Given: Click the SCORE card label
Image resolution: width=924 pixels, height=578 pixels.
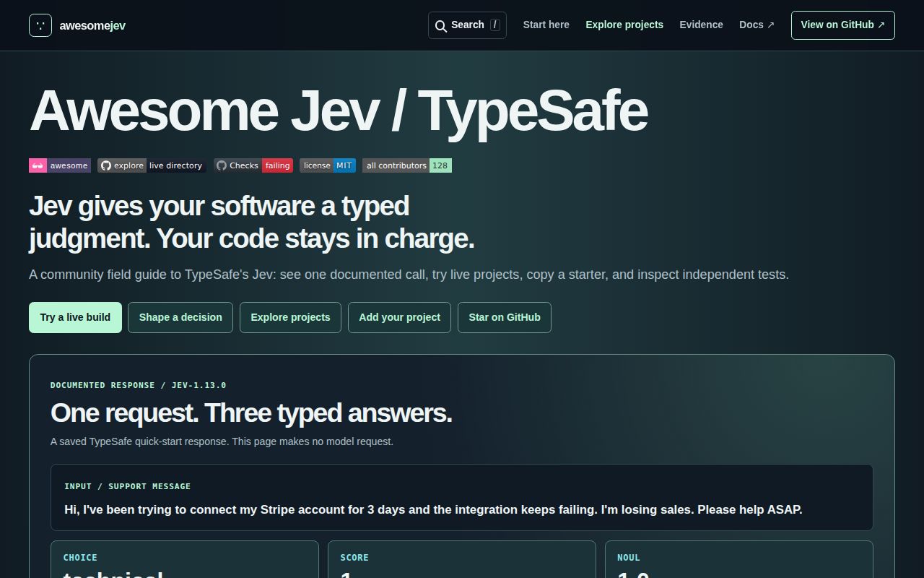Looking at the screenshot, I should [x=354, y=558].
